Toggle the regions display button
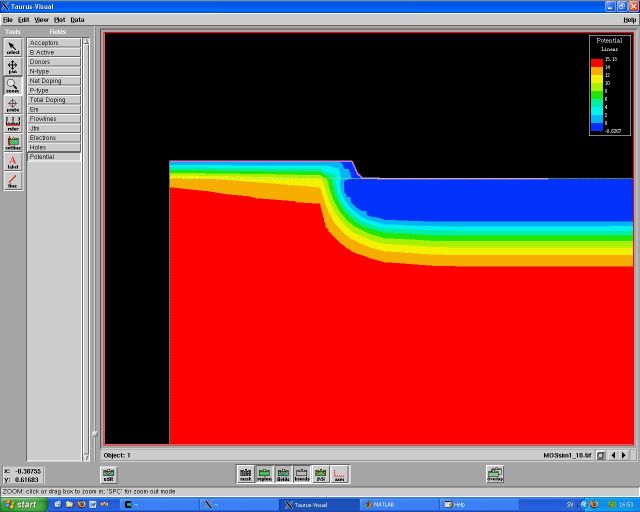Screen dimensions: 640x512 [264, 474]
